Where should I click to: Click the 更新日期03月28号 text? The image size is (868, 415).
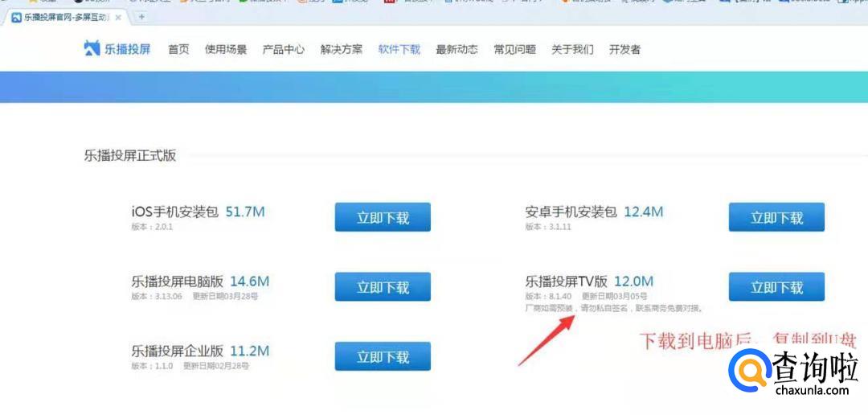[x=225, y=297]
